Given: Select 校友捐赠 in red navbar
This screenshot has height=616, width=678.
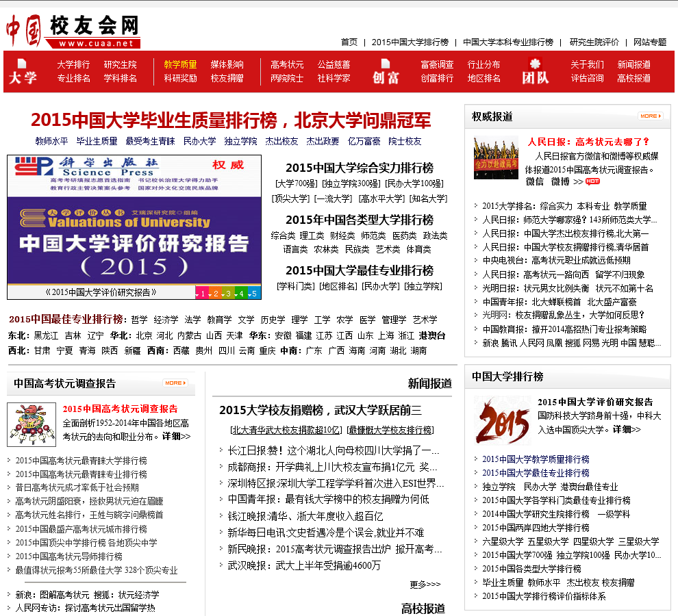Looking at the screenshot, I should tap(227, 78).
